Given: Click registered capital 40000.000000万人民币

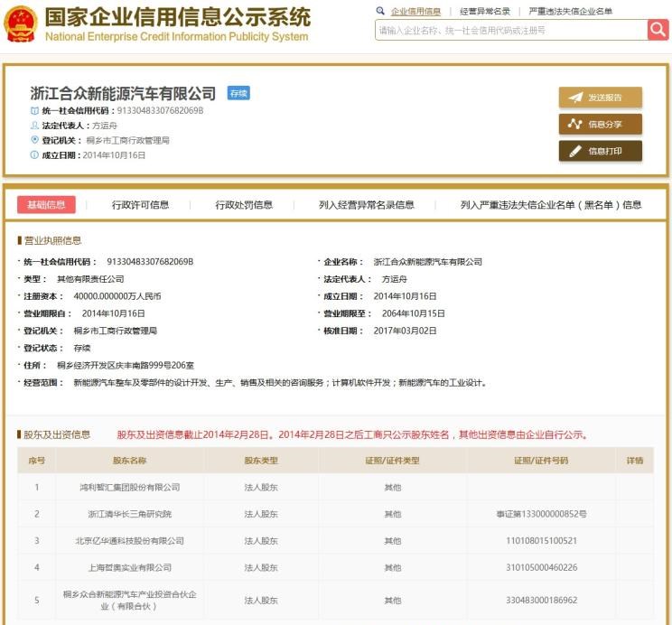Looking at the screenshot, I should (117, 296).
